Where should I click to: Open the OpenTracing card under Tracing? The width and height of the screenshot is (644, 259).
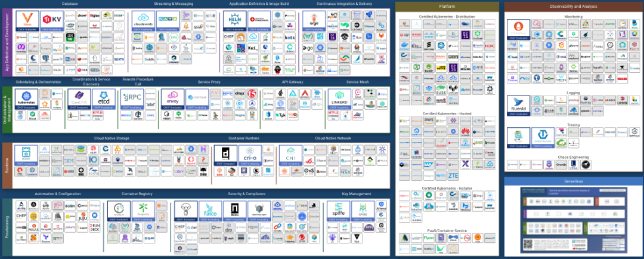tap(543, 138)
